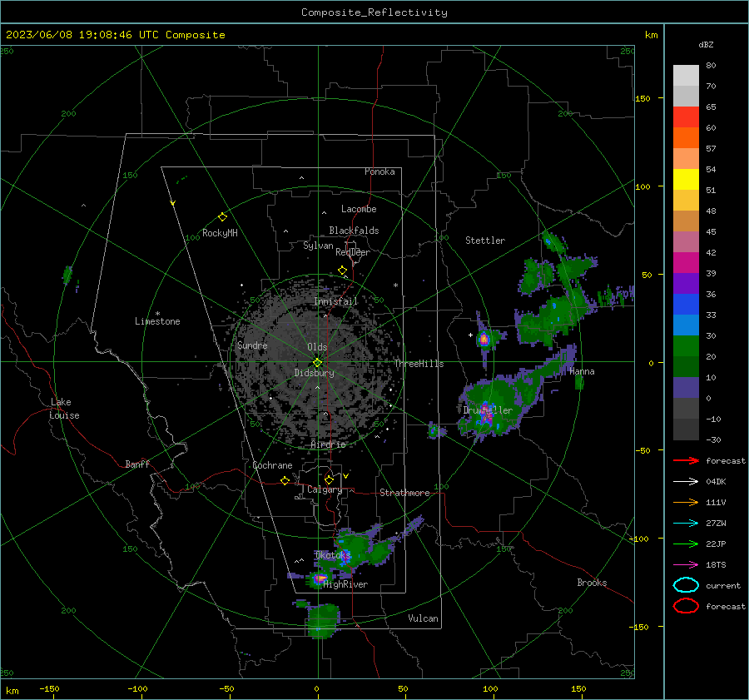
Task: Click the Vulcan city label
Action: (x=423, y=618)
